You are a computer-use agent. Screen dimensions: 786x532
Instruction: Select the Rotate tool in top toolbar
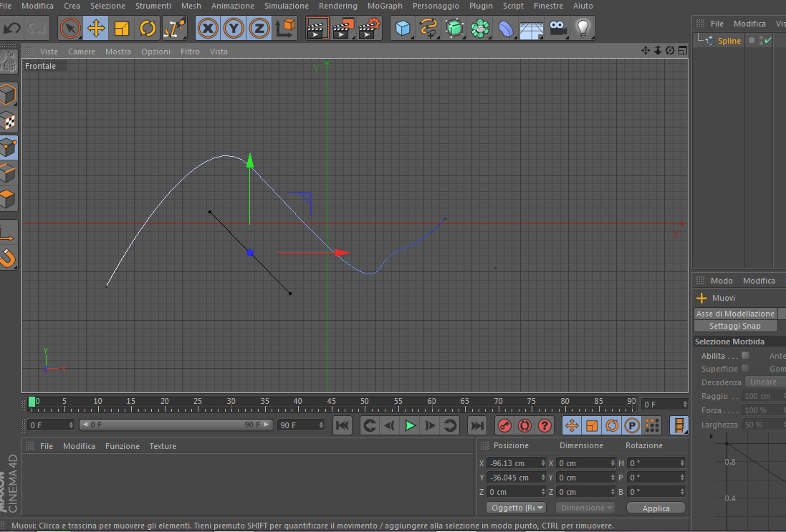(148, 29)
